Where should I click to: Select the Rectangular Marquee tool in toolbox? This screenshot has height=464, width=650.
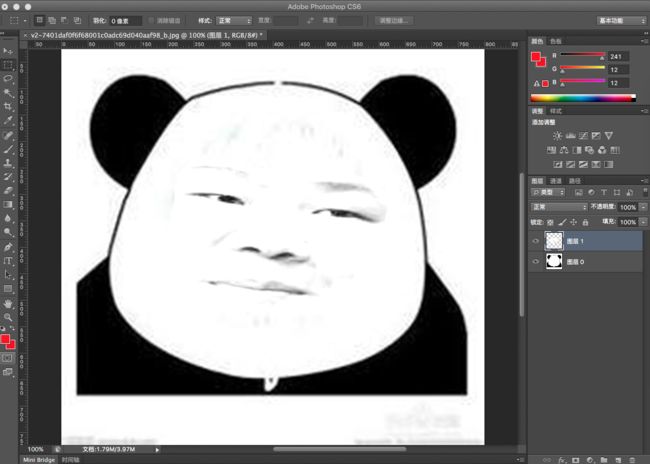coord(8,65)
